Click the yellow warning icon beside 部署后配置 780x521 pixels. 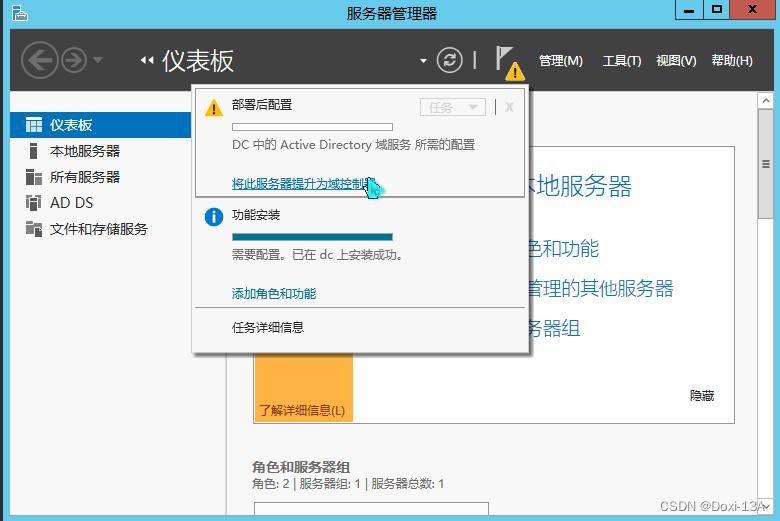pyautogui.click(x=214, y=107)
